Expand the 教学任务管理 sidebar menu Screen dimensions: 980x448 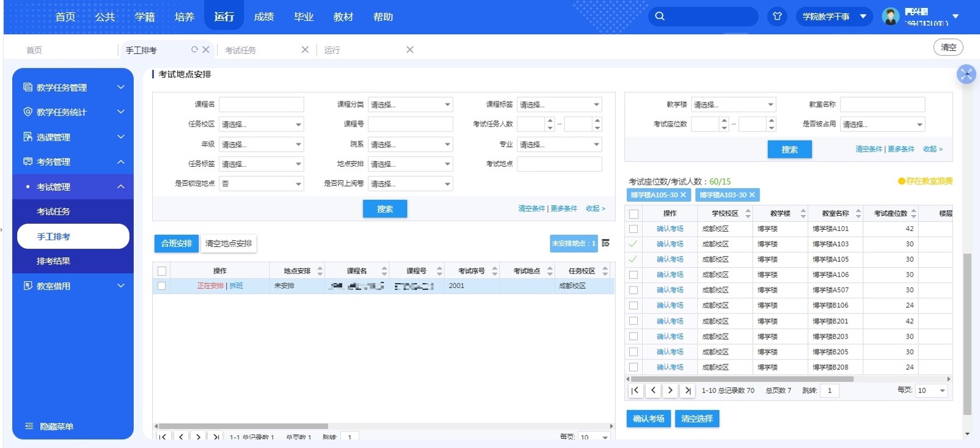click(x=73, y=87)
